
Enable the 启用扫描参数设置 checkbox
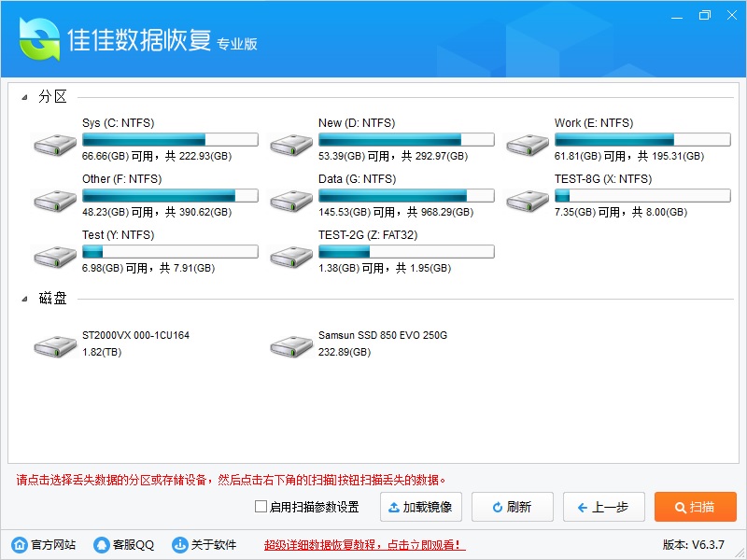tap(261, 507)
